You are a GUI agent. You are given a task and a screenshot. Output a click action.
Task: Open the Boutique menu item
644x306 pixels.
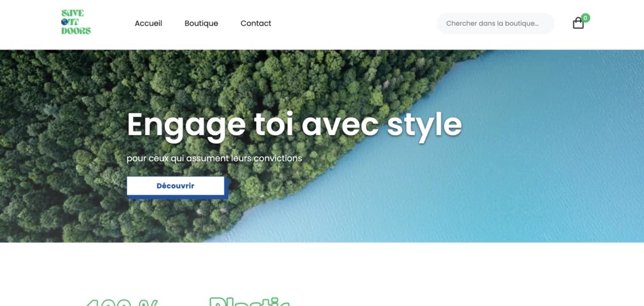201,23
